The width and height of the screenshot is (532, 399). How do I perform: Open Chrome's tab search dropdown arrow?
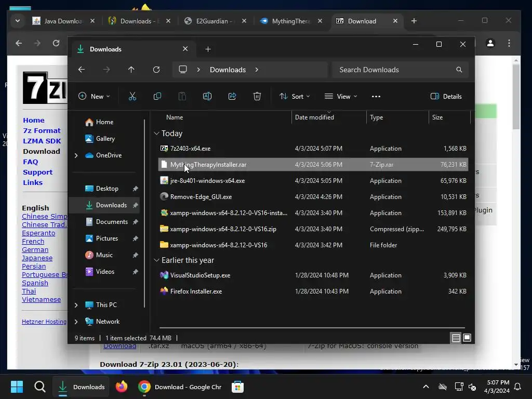17,21
